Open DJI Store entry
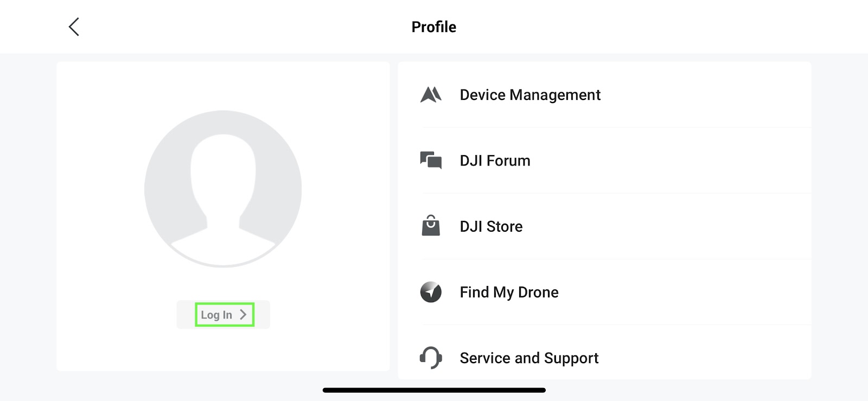The image size is (868, 401). (605, 226)
